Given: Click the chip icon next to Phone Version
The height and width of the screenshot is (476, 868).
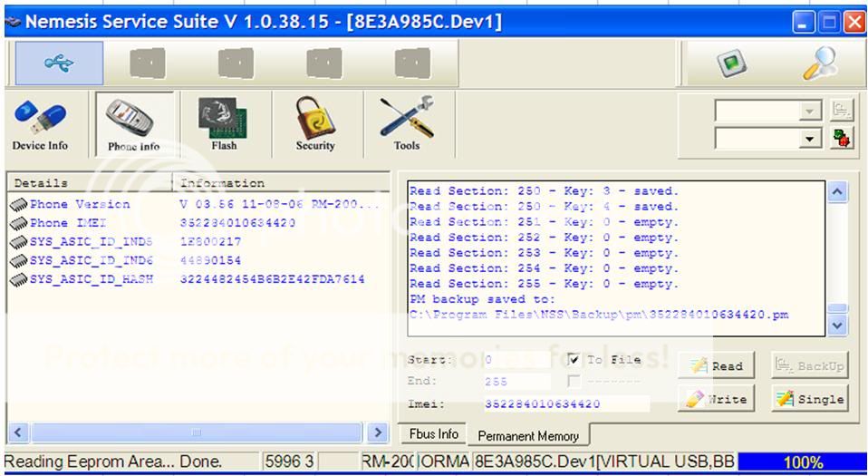Looking at the screenshot, I should coord(18,205).
